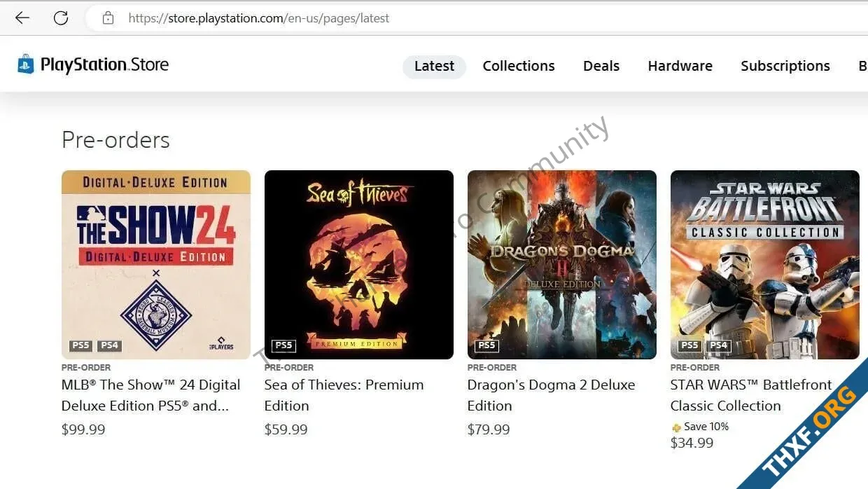Click PS5 badge on Sea of Thieves cover
This screenshot has width=868, height=489.
[283, 345]
